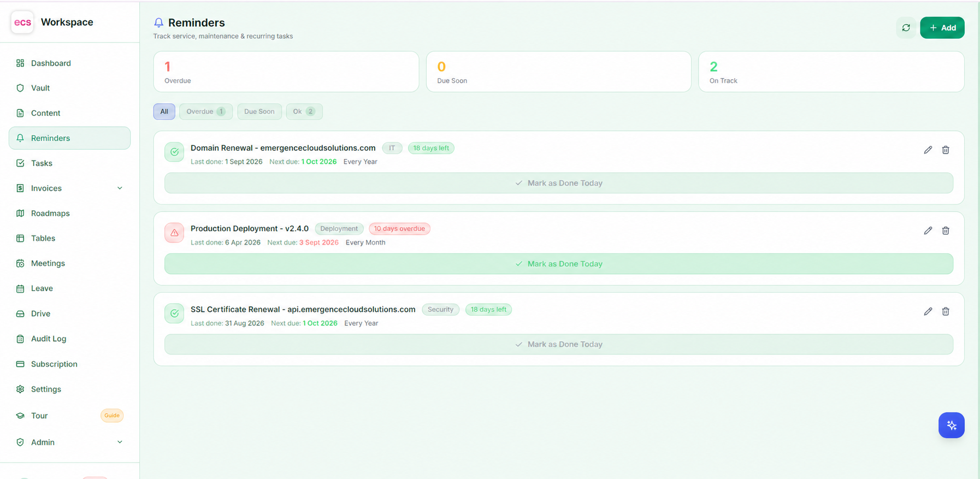This screenshot has height=479, width=980.
Task: Mark Production Deployment as done today
Action: coord(559,264)
